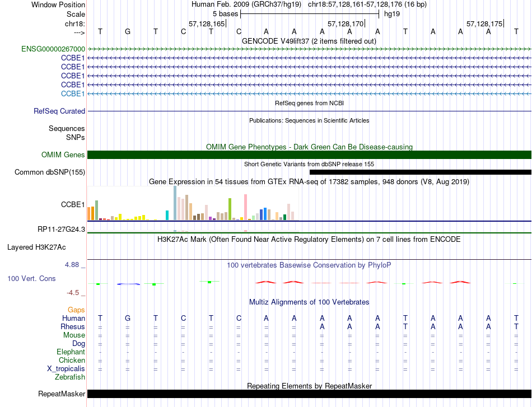This screenshot has width=532, height=407.
Task: Click the CCBE1 label beside the GTEx chart
Action: point(73,204)
